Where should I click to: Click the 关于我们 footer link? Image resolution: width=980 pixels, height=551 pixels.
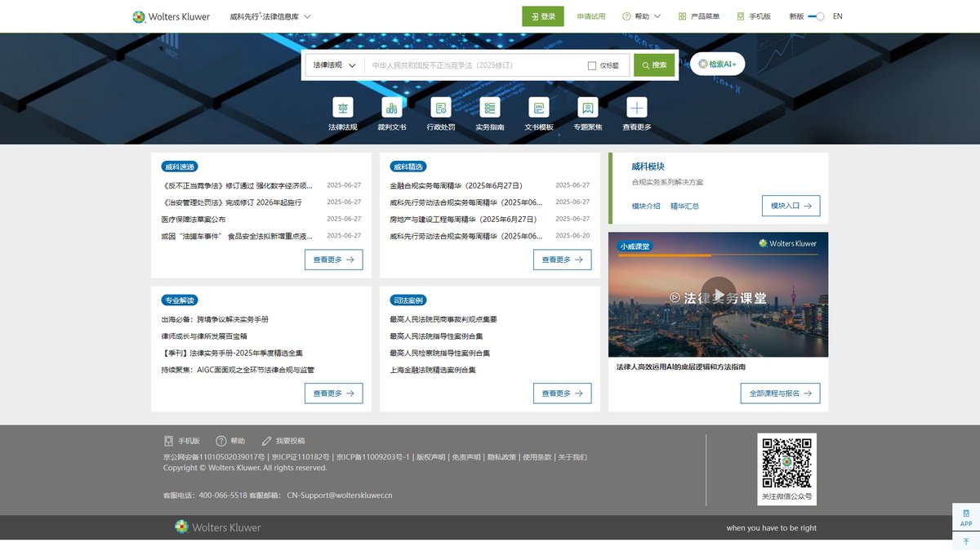[x=572, y=457]
